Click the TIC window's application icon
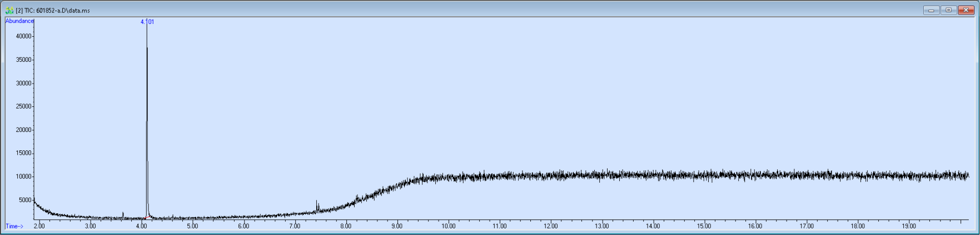 pyautogui.click(x=9, y=10)
